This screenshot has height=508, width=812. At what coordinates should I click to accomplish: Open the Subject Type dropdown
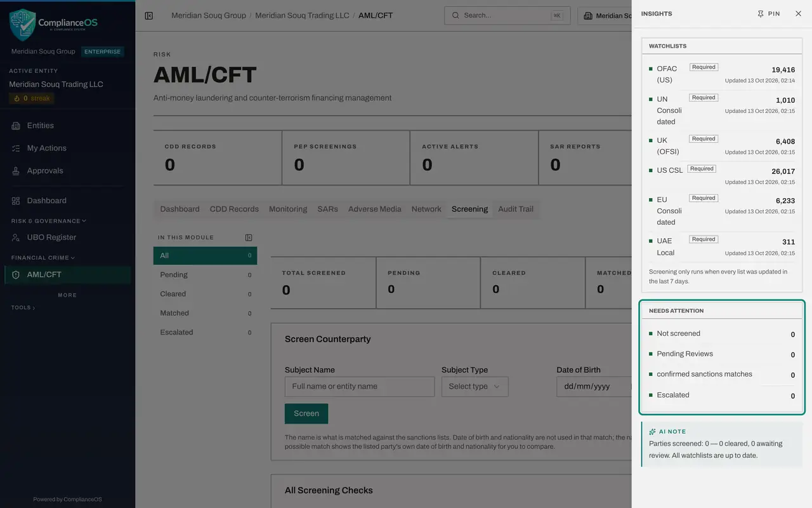click(475, 387)
